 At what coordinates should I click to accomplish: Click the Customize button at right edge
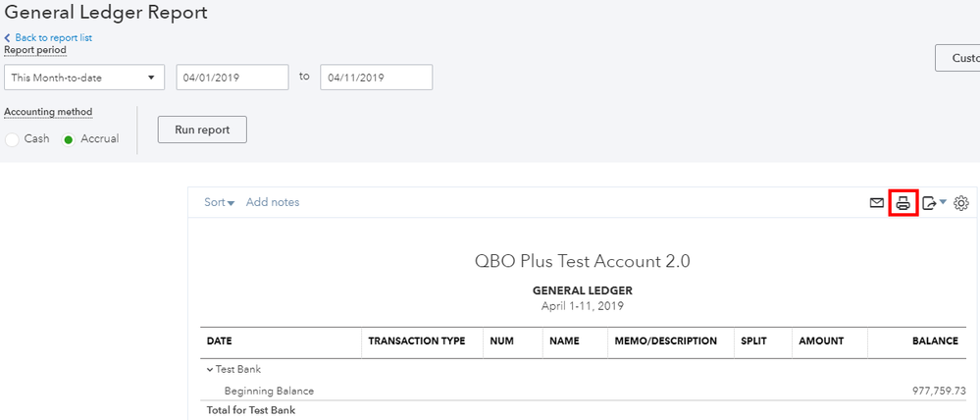(x=958, y=58)
